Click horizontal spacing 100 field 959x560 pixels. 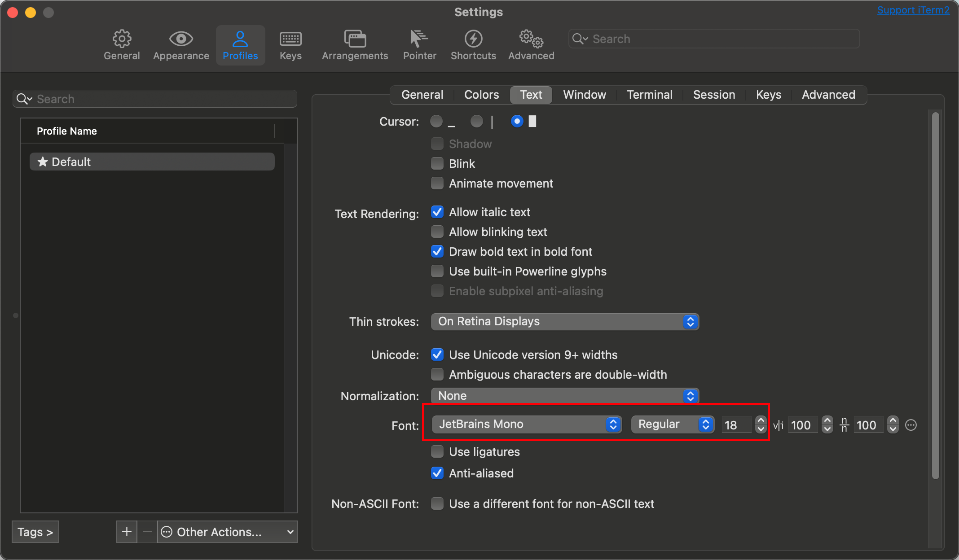[x=804, y=425]
